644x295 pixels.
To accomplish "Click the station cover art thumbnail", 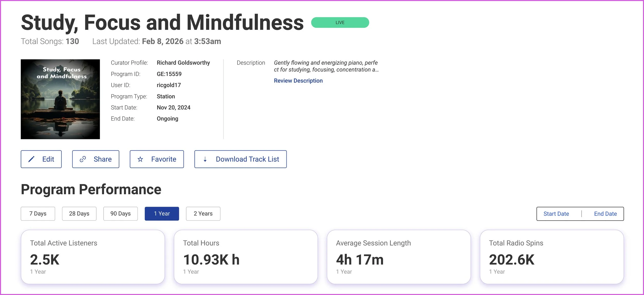I will pyautogui.click(x=60, y=99).
